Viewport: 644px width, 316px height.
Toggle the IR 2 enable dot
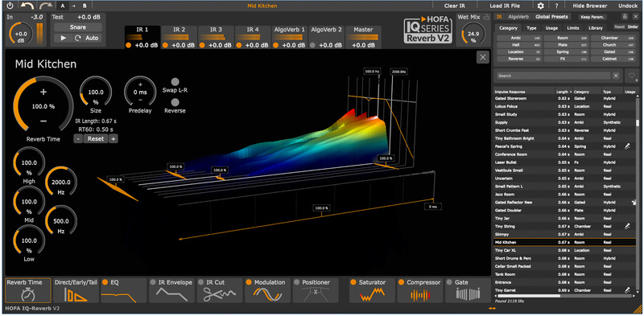point(165,45)
